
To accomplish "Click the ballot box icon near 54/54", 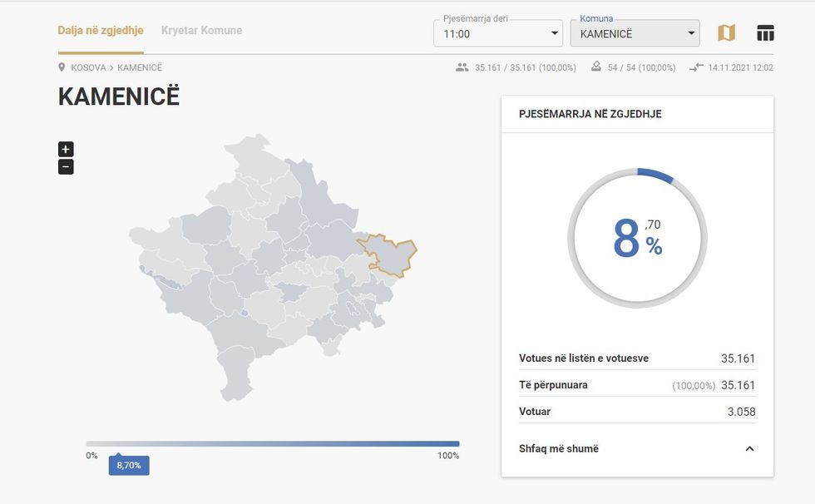I will tap(595, 67).
